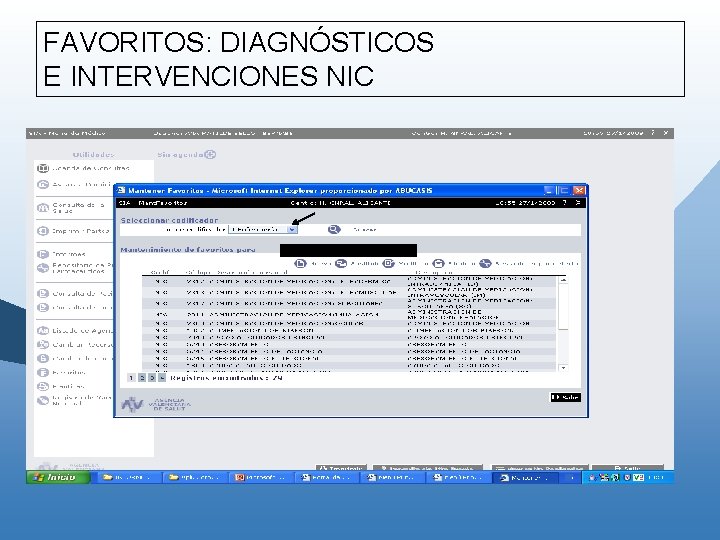Screen dimensions: 720x540
Task: Click the Repositorio sidebar icon
Action: 43,268
